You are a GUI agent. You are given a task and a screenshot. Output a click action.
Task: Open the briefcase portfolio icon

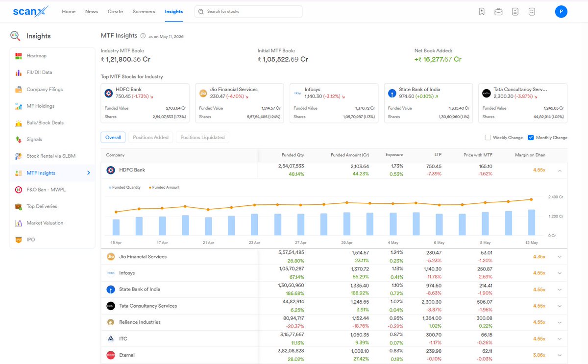coord(498,12)
